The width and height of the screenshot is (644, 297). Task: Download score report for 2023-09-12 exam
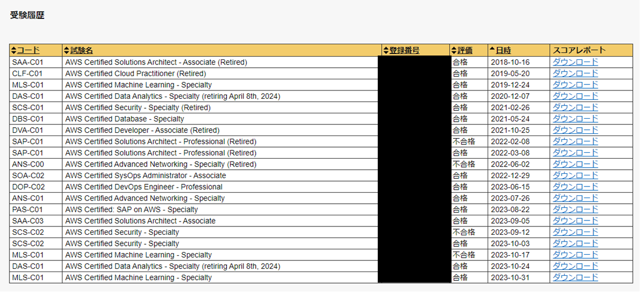575,232
